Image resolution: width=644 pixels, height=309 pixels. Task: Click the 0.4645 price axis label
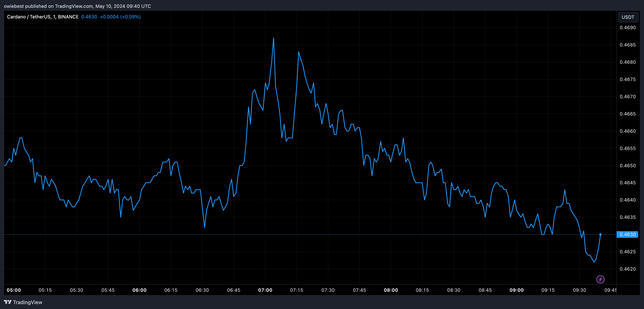(x=628, y=183)
